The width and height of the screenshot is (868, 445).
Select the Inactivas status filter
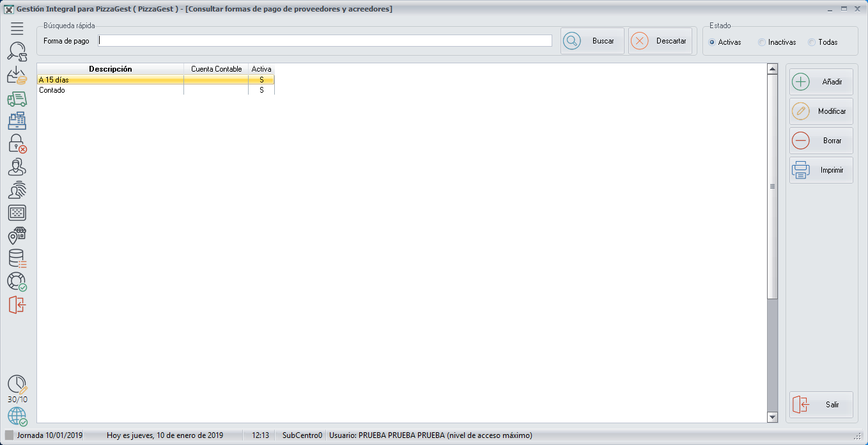tap(761, 42)
